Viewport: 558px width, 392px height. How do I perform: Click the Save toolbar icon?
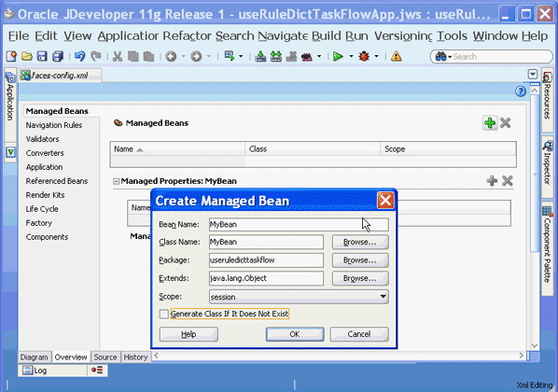coord(42,56)
